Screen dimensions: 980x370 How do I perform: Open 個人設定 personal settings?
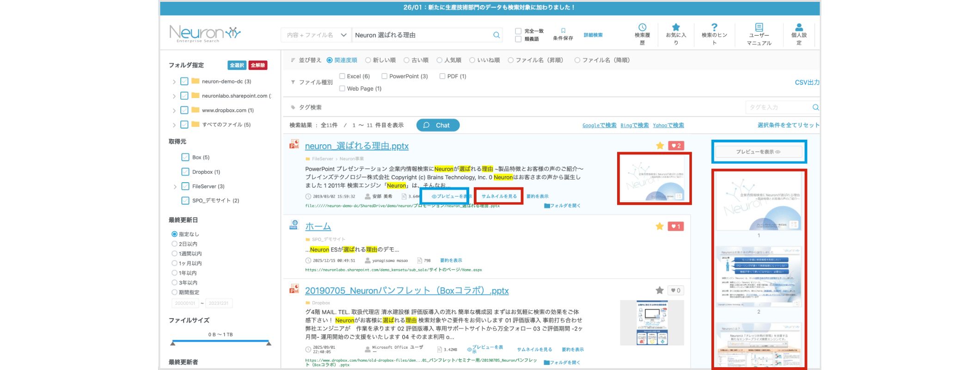pyautogui.click(x=799, y=34)
